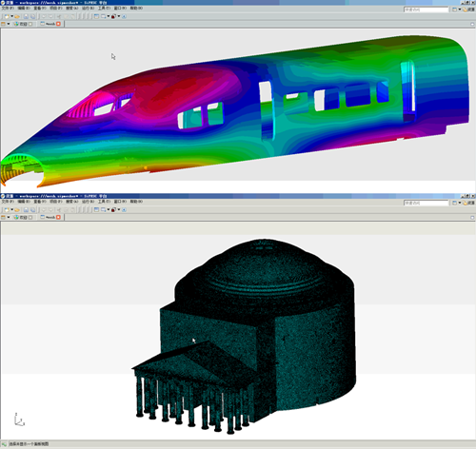Click the New wizard icon in the train-model window toolbar
The width and height of the screenshot is (476, 449).
[x=7, y=16]
